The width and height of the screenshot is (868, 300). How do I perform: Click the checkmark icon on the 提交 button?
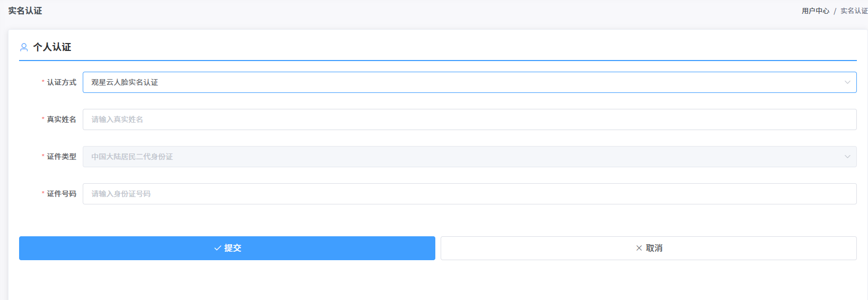click(217, 248)
